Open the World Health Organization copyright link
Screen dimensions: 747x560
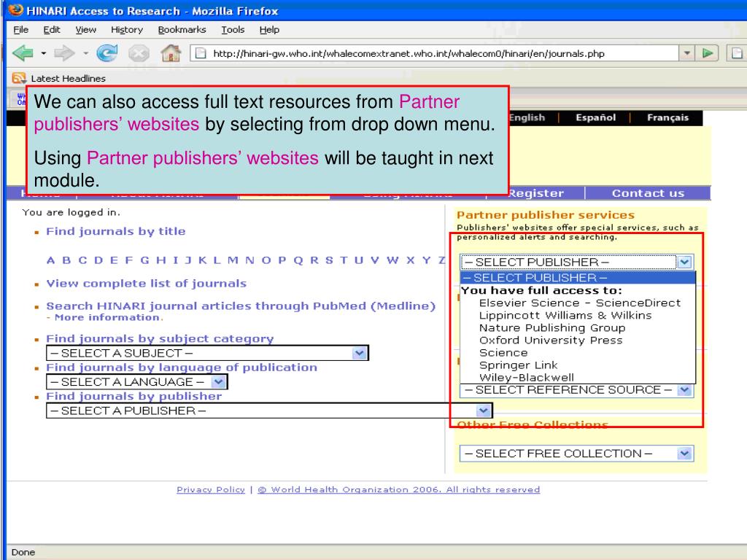click(399, 489)
